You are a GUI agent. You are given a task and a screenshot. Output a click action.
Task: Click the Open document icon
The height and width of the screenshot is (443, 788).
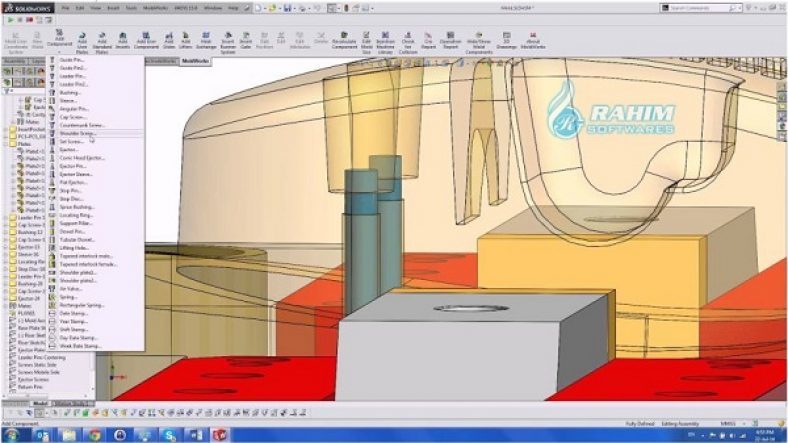click(x=272, y=8)
